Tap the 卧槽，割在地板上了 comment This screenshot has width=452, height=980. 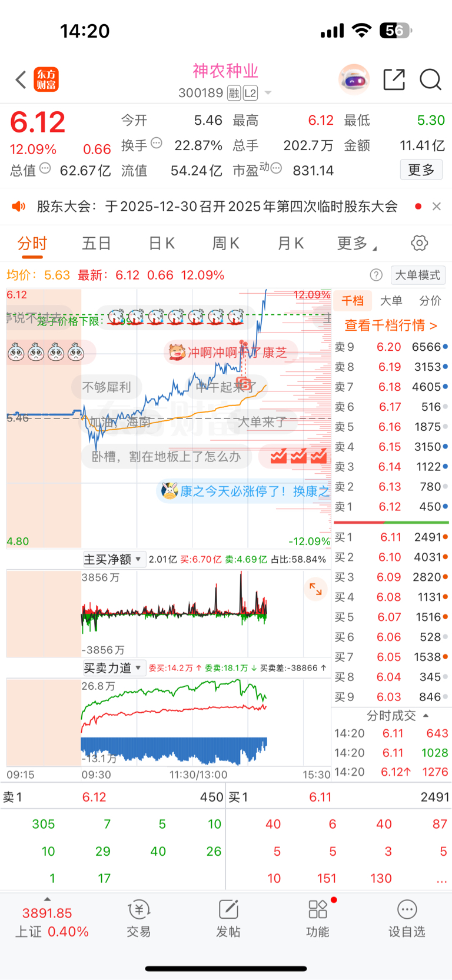pos(166,457)
